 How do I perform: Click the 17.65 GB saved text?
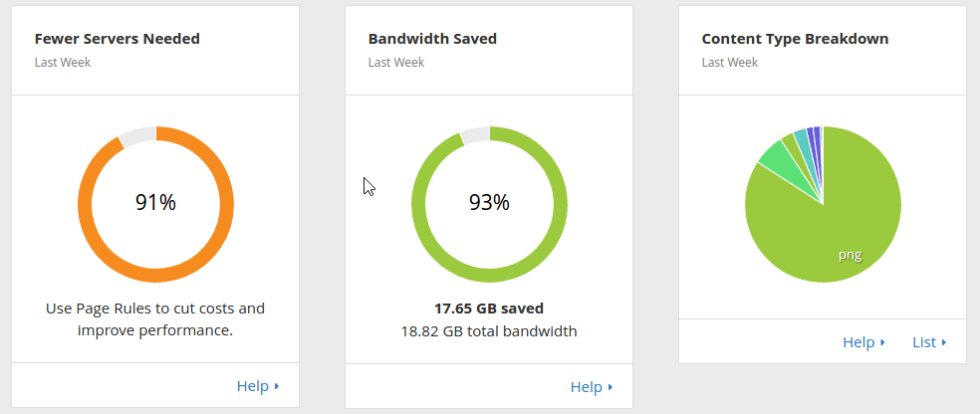489,309
